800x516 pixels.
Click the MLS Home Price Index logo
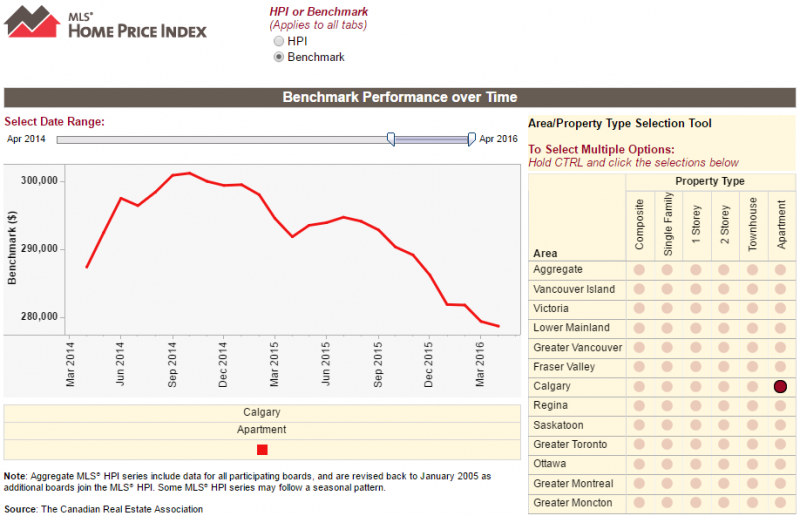pyautogui.click(x=105, y=22)
